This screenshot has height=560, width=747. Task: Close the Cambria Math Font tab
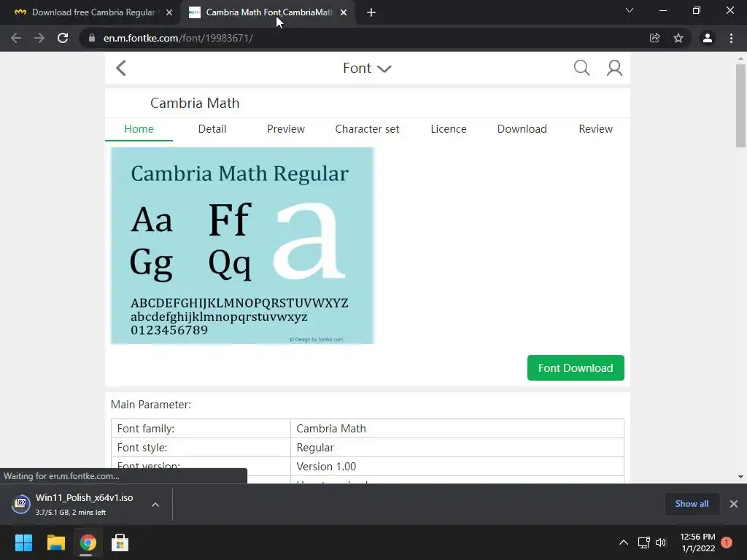point(344,12)
